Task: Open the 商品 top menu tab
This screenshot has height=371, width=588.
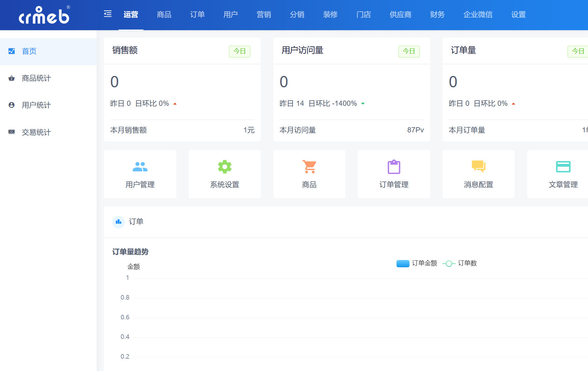Action: [x=164, y=15]
